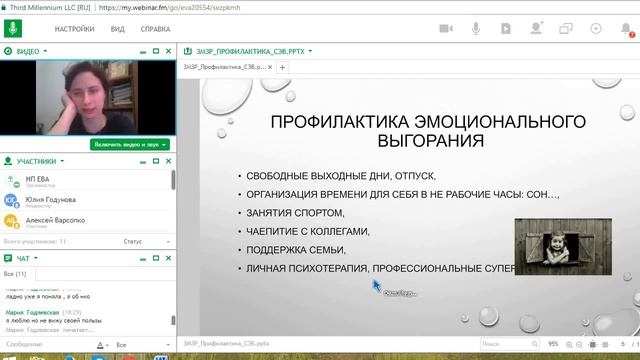Image resolution: width=640 pixels, height=360 pixels.
Task: Switch to single slide view mode
Action: (593, 345)
